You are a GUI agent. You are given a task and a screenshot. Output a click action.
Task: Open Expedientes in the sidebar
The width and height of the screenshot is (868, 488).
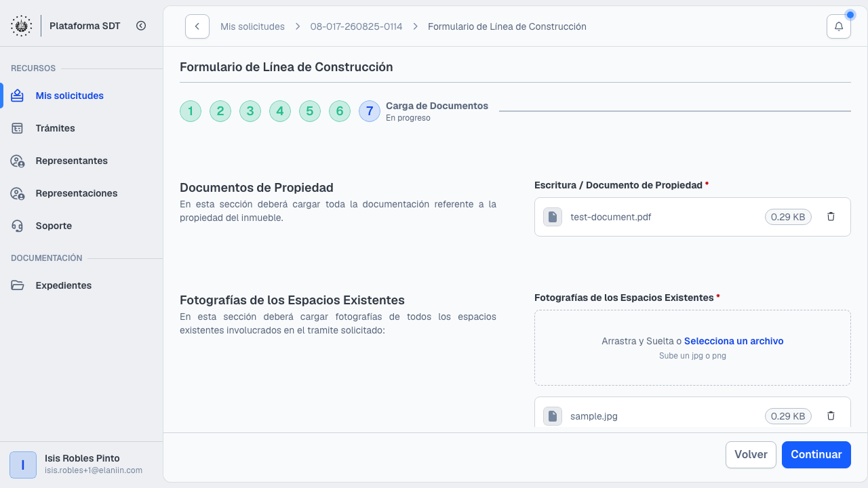point(81,285)
